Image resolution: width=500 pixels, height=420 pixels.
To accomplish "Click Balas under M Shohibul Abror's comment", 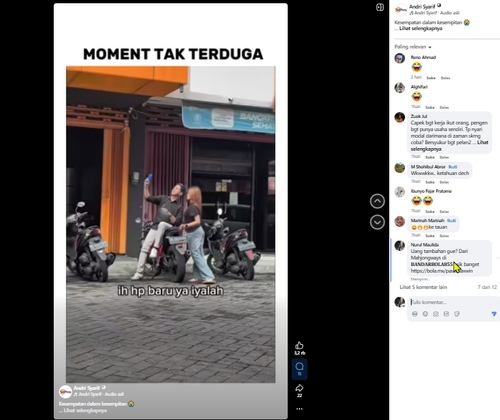I will [x=444, y=182].
